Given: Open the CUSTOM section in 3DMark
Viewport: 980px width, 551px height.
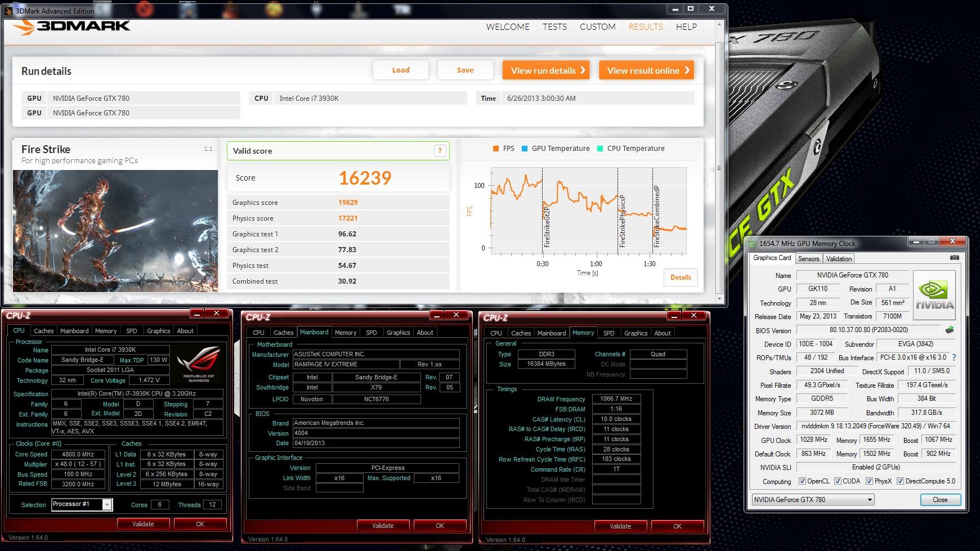Looking at the screenshot, I should point(597,26).
